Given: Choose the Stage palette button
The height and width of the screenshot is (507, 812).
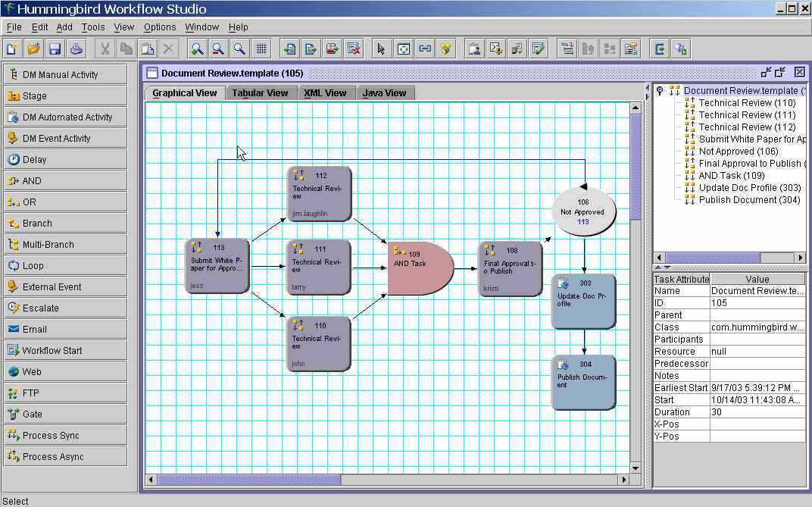Looking at the screenshot, I should (65, 95).
